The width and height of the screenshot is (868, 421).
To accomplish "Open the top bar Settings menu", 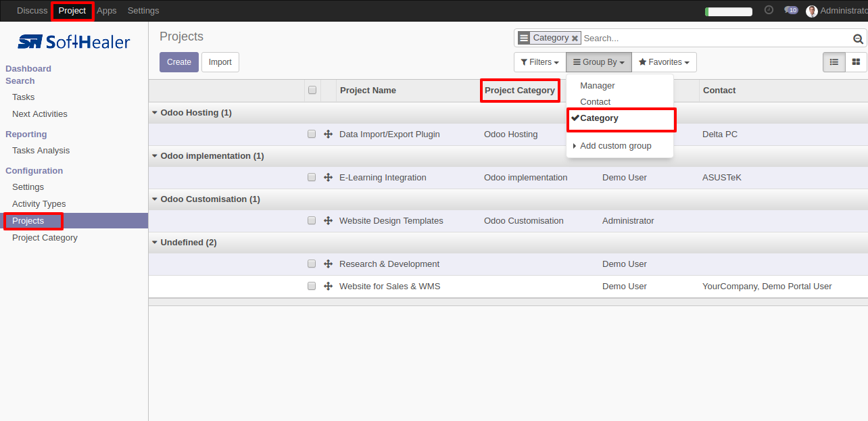I will [143, 11].
